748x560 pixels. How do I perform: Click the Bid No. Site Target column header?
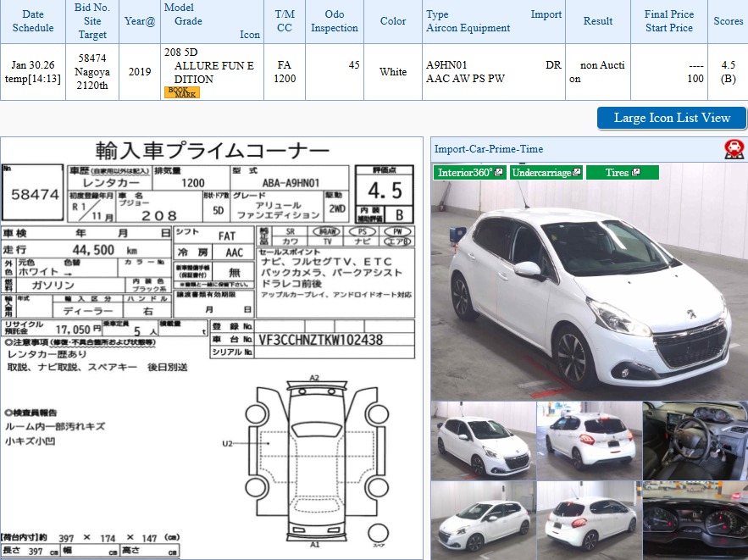92,21
